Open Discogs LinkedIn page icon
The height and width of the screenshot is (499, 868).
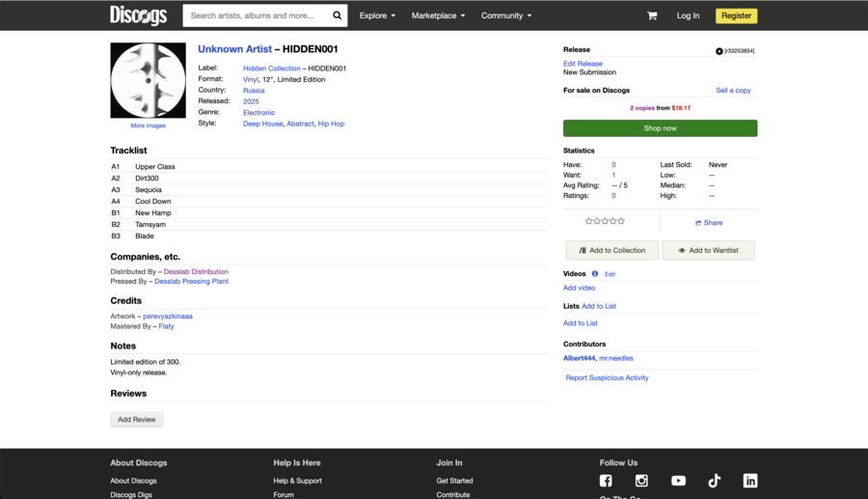(x=750, y=481)
